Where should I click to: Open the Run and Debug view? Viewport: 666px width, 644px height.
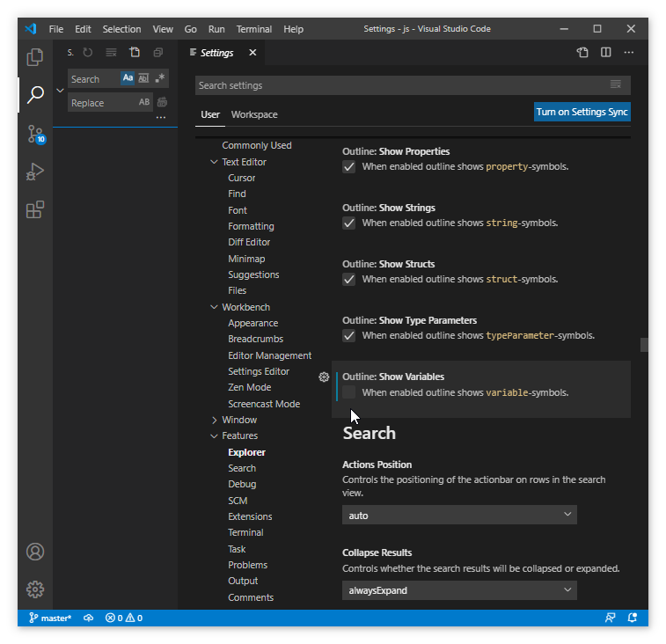pyautogui.click(x=35, y=172)
